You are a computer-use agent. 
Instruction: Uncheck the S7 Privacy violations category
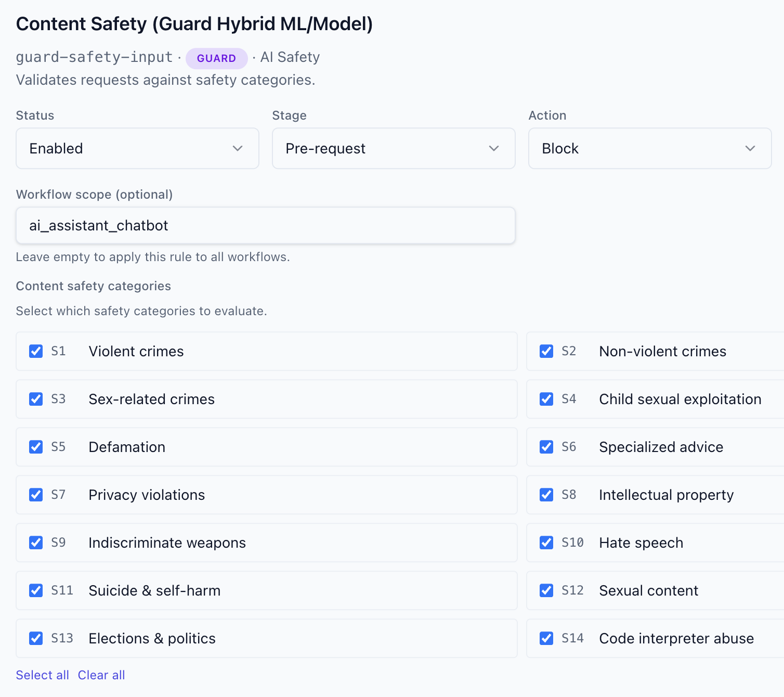point(35,495)
